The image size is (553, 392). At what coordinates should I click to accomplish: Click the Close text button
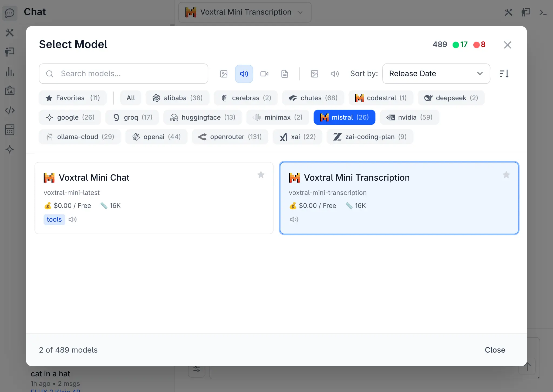click(495, 350)
